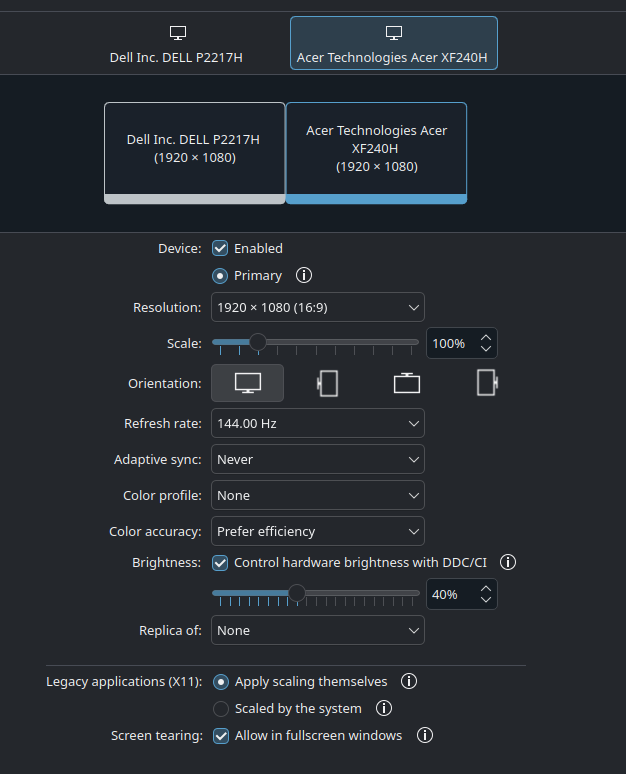The image size is (626, 774).
Task: Click the Brightness slider handle
Action: pyautogui.click(x=297, y=592)
